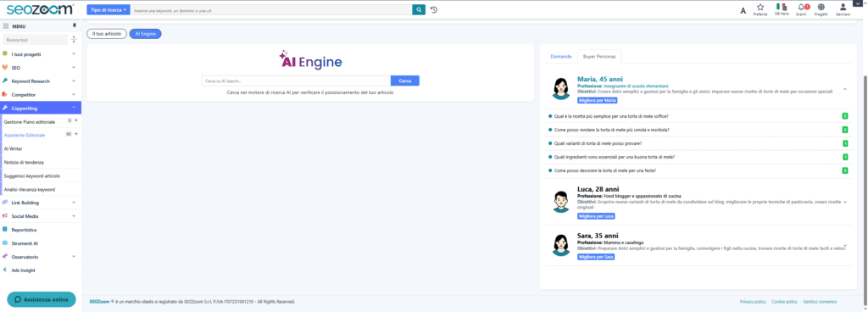The width and height of the screenshot is (868, 312).
Task: Click the DB Italia flag icon
Action: [x=781, y=7]
